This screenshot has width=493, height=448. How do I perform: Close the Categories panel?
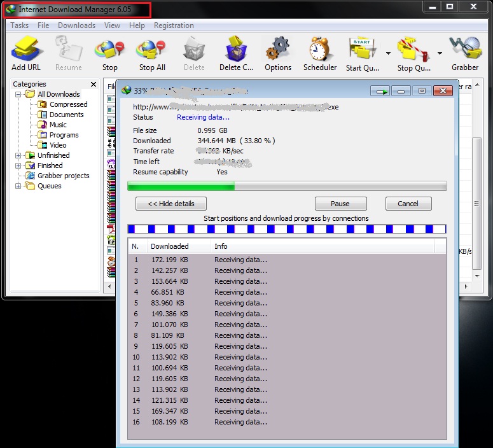click(x=94, y=84)
